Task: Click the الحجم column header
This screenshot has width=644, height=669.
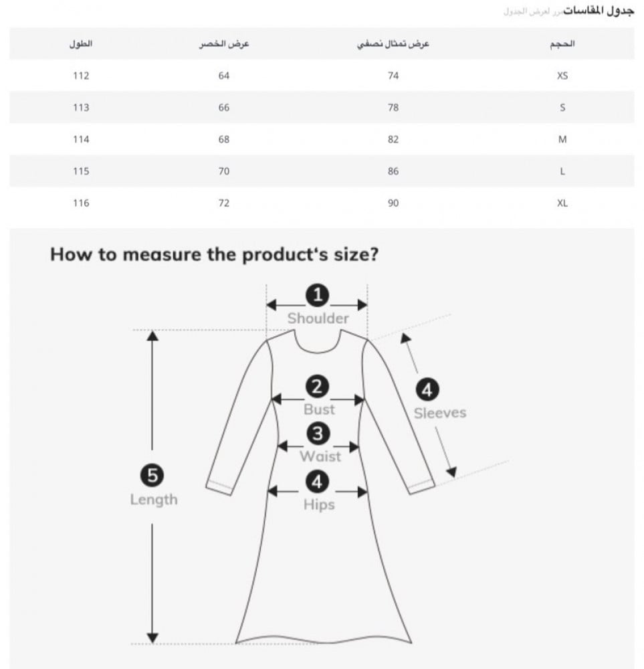Action: [x=562, y=43]
